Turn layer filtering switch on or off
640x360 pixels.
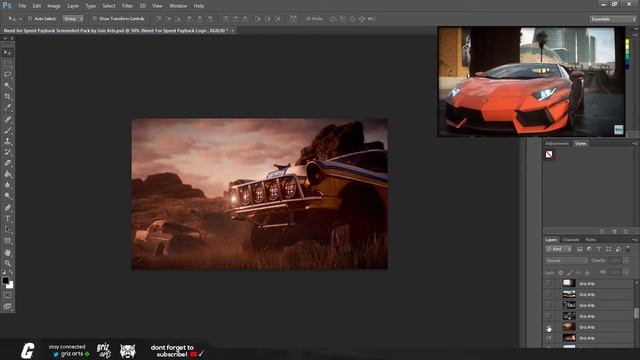[628, 249]
